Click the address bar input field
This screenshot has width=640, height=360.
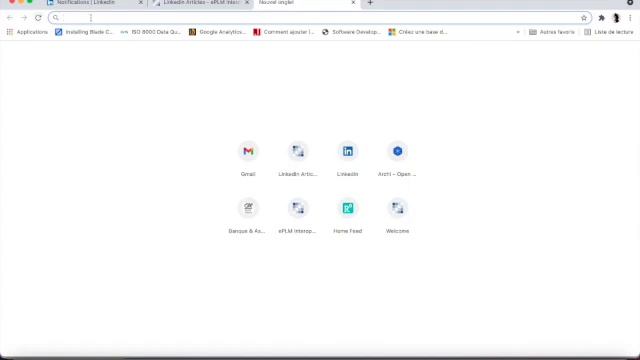[320, 18]
